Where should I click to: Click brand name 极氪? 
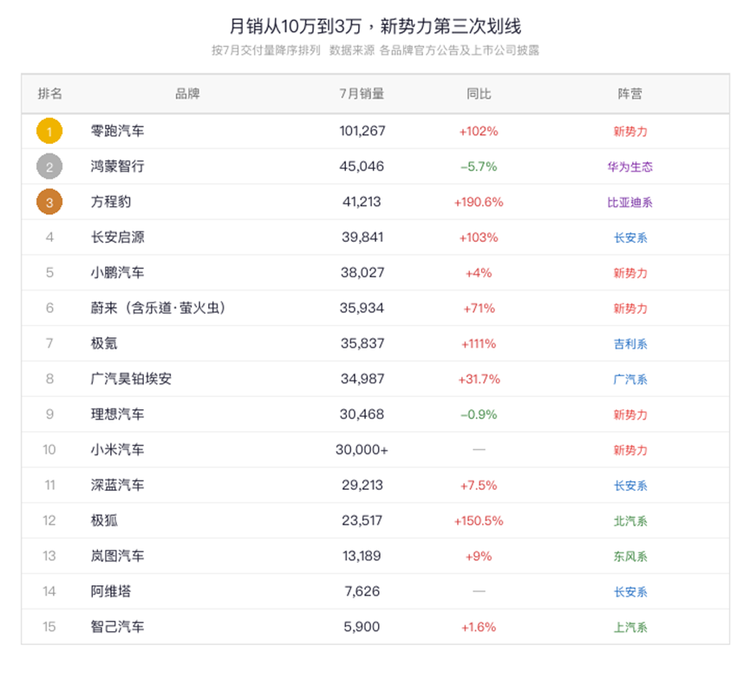pos(104,343)
